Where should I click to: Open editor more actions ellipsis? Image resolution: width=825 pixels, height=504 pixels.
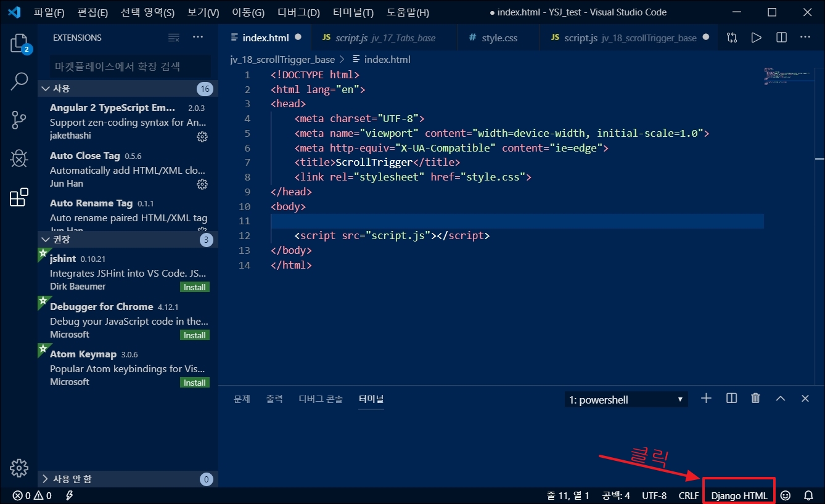[805, 38]
